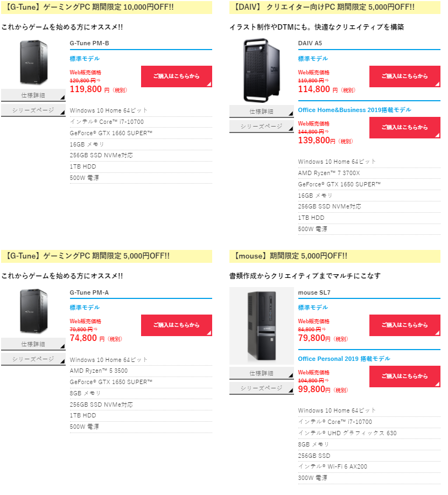Click the G-Tune PM-A tower PC image
The height and width of the screenshot is (495, 448).
point(33,311)
